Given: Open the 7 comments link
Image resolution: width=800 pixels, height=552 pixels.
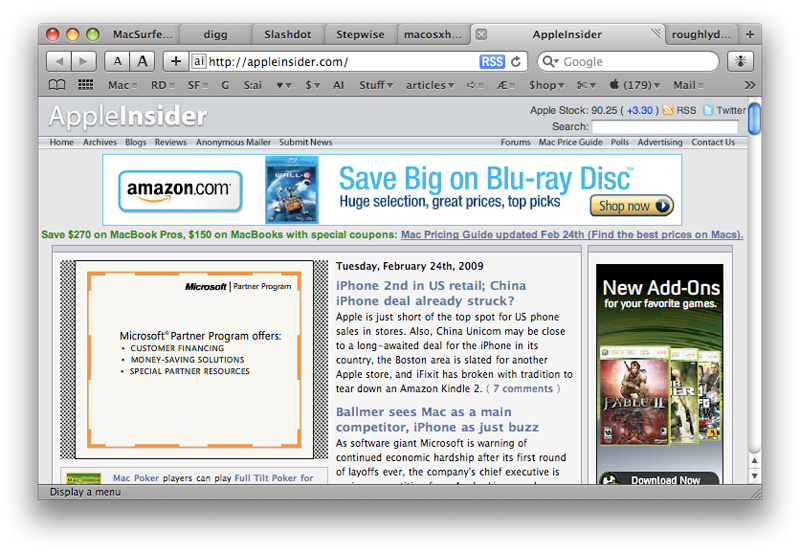Looking at the screenshot, I should point(522,389).
